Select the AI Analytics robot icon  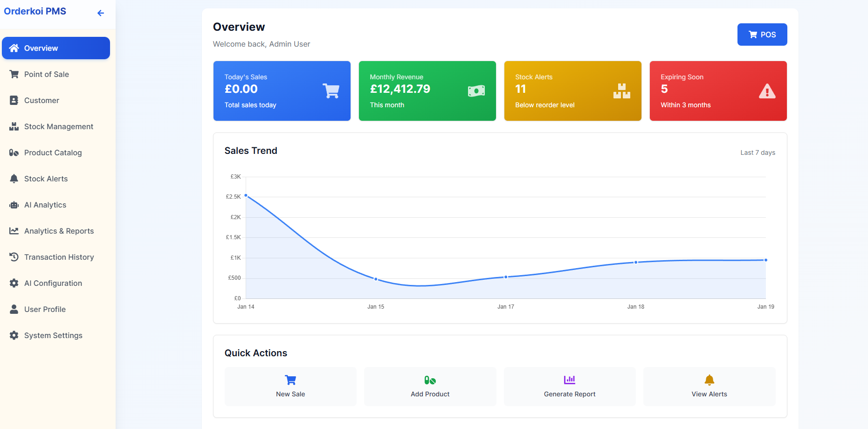[x=14, y=205]
